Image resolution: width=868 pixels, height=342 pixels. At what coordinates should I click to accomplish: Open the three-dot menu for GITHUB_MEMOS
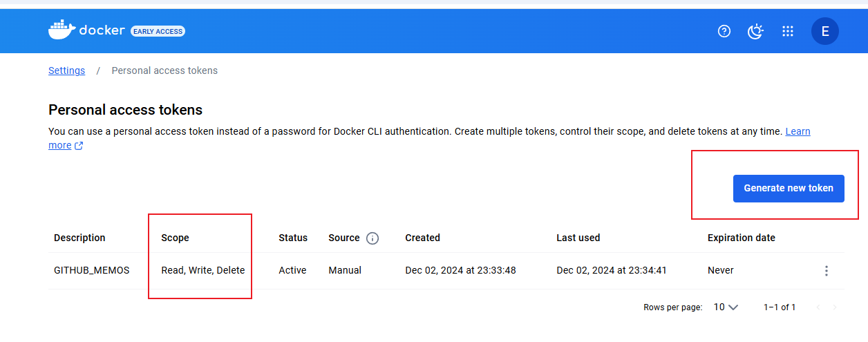826,271
